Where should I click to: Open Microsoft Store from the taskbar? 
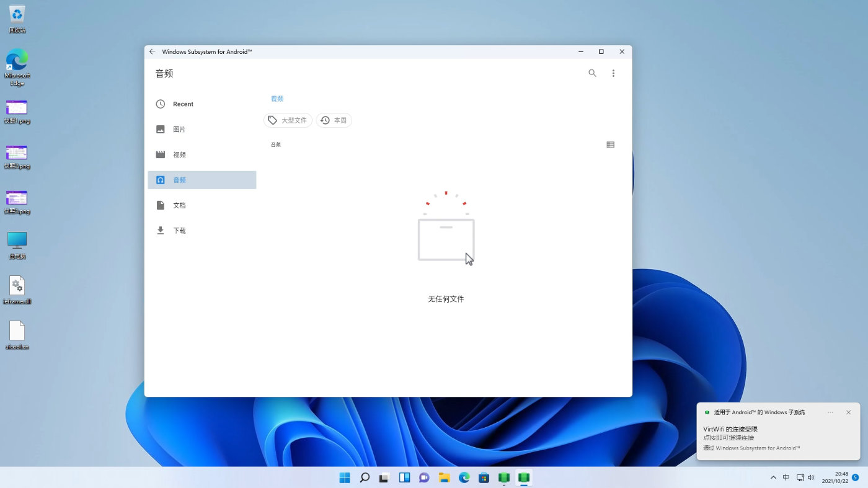click(484, 477)
